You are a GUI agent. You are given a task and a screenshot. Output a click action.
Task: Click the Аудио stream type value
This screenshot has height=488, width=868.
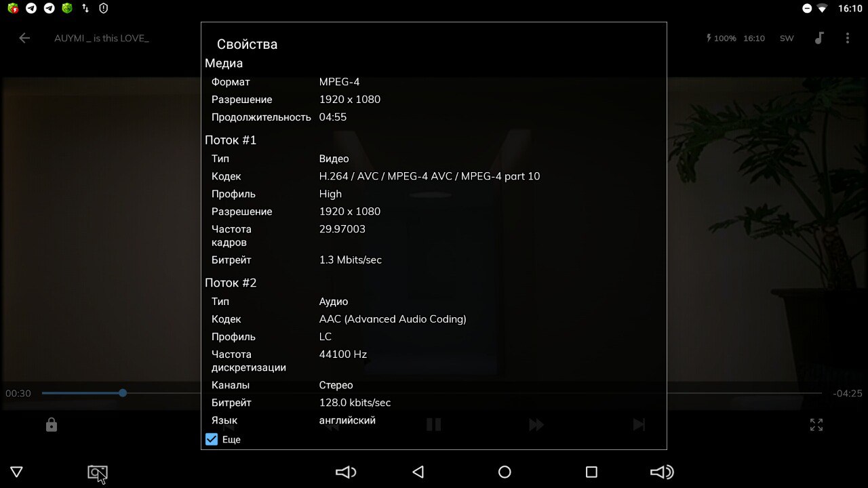[x=334, y=302]
